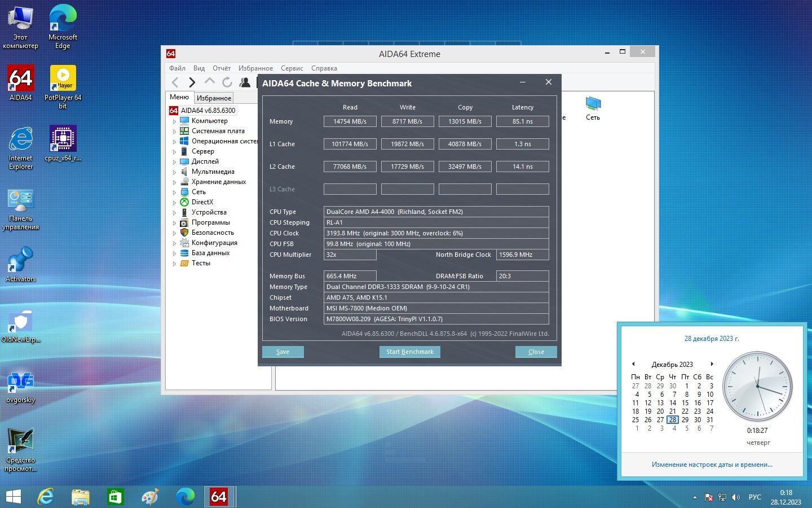Open Панель управления desktop icon
Viewport: 812px width, 508px height.
point(21,209)
